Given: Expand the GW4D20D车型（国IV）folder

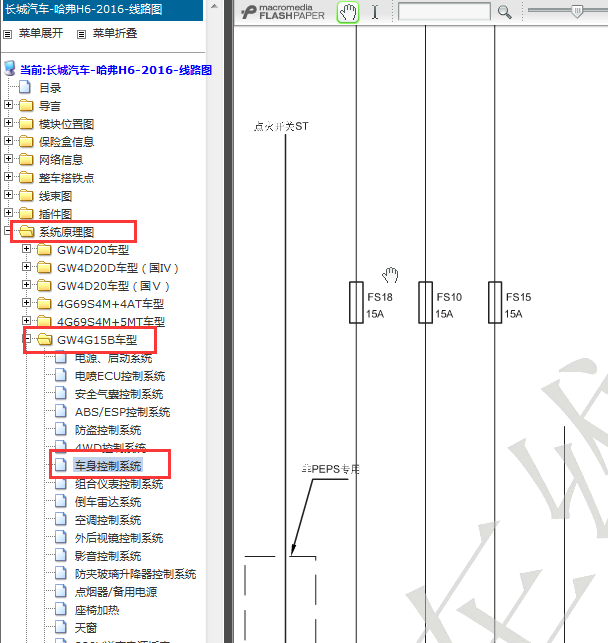Looking at the screenshot, I should click(26, 267).
